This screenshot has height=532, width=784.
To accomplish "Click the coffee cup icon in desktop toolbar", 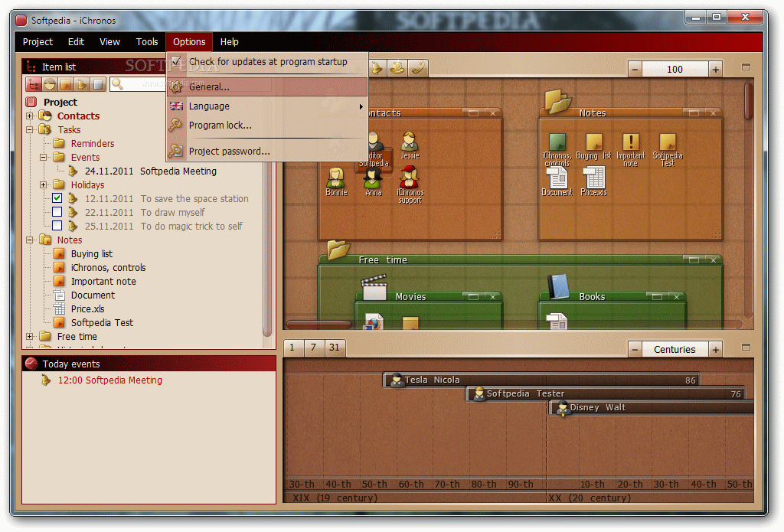I will coord(397,68).
